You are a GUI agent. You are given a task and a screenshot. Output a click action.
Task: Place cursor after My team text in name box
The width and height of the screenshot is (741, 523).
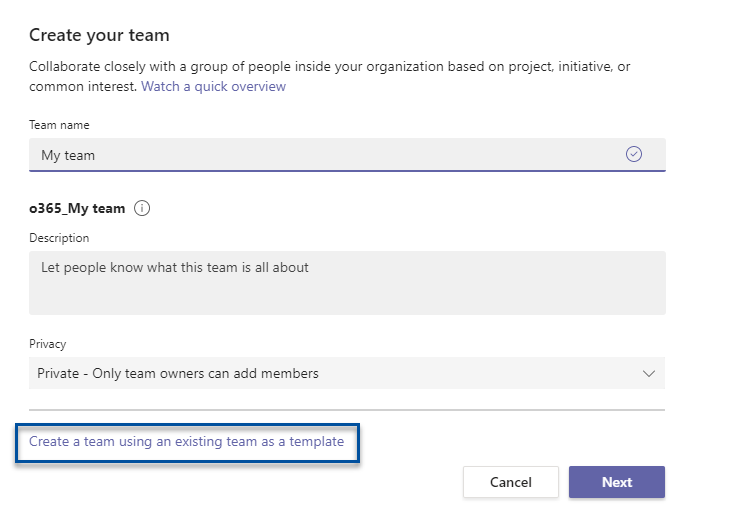[x=96, y=155]
